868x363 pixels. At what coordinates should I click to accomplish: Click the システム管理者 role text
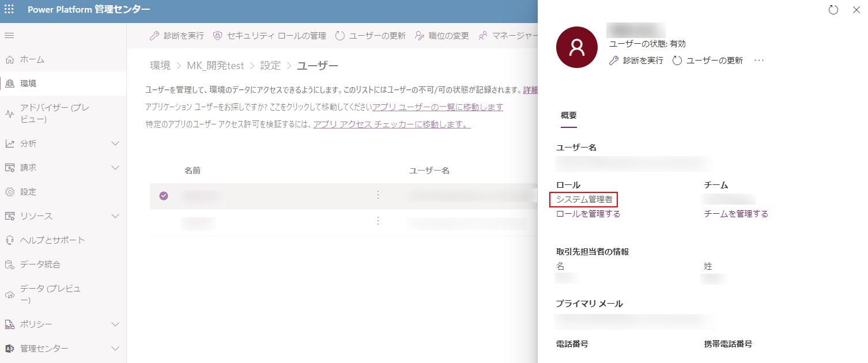click(584, 199)
